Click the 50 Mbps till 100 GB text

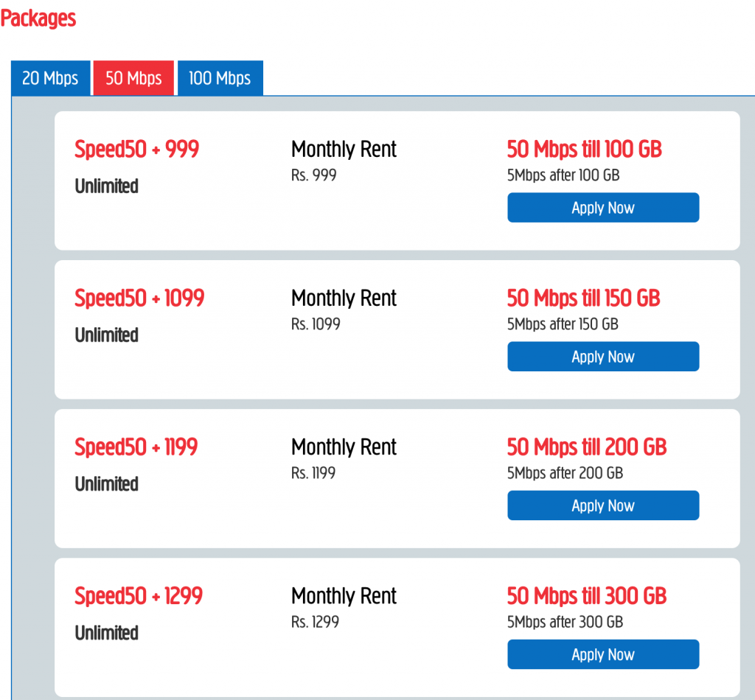[584, 150]
